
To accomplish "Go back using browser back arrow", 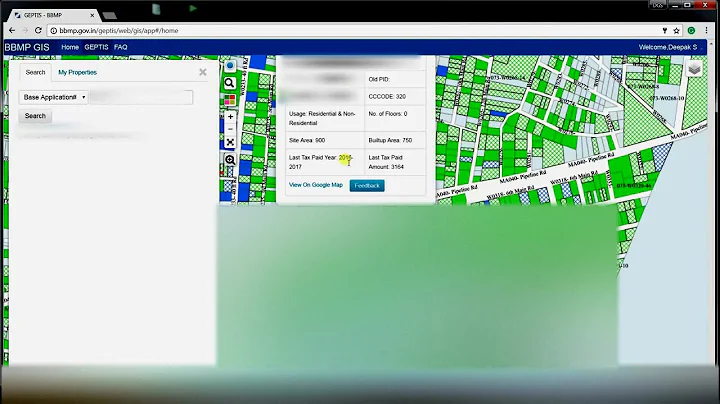I will click(12, 30).
